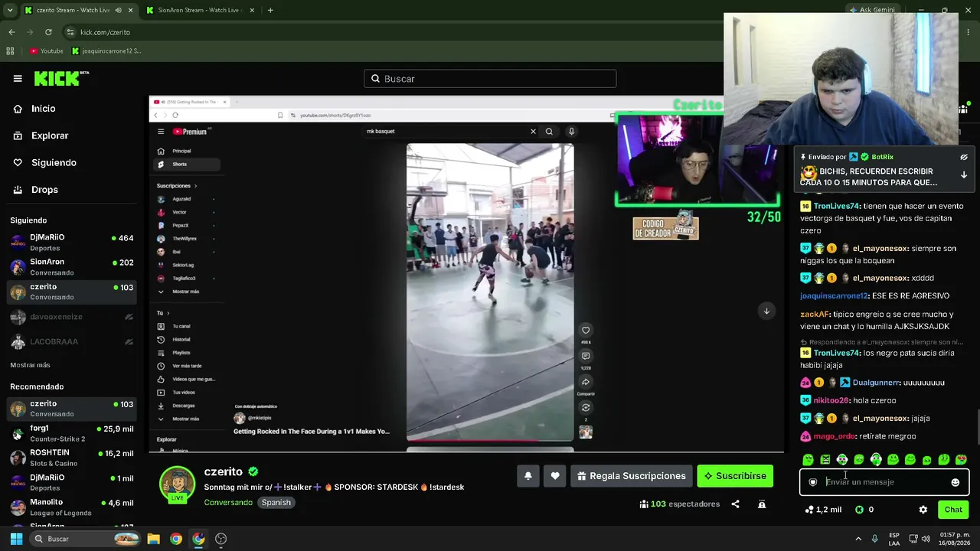980x551 pixels.
Task: Open the ESP LAA language switcher
Action: pos(894,539)
